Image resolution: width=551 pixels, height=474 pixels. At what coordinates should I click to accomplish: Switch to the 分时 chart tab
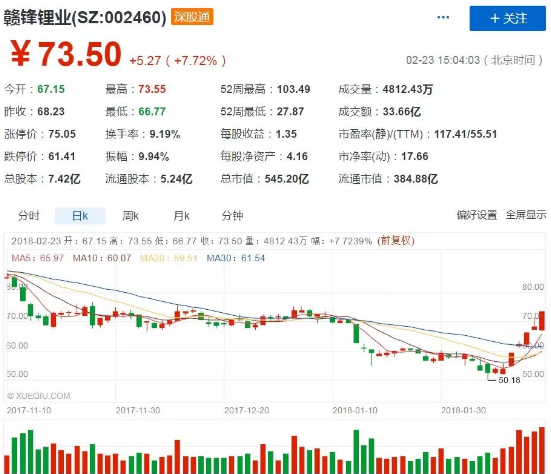coord(29,215)
